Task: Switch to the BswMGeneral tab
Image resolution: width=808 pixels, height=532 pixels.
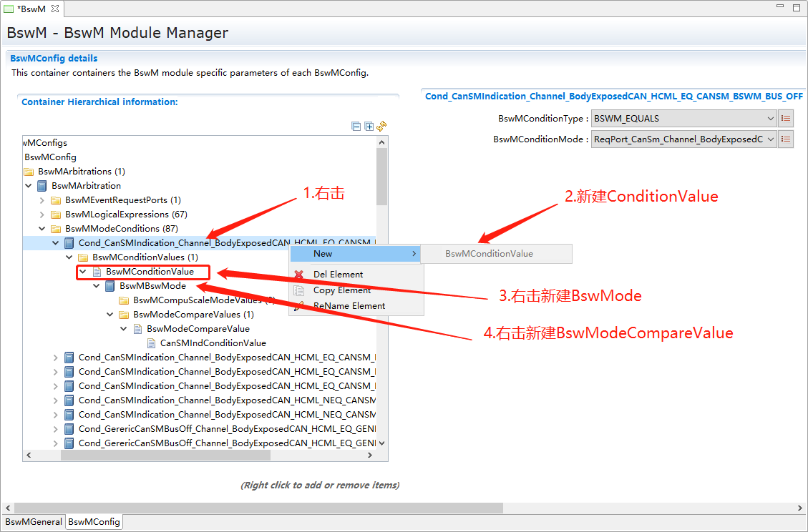Action: tap(33, 522)
